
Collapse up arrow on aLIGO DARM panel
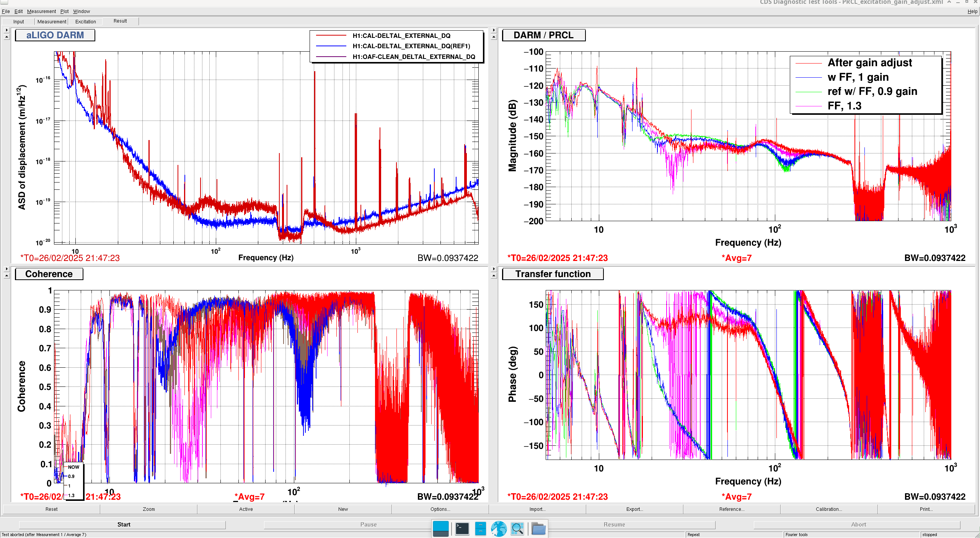coord(7,37)
